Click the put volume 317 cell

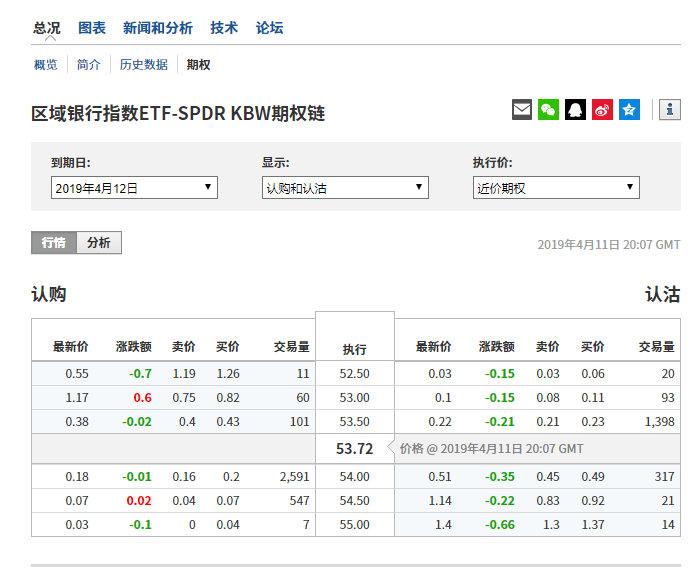(x=664, y=476)
